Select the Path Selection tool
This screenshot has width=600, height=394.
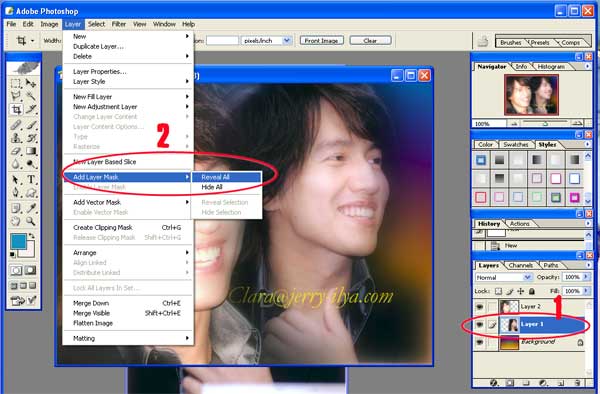[16, 179]
